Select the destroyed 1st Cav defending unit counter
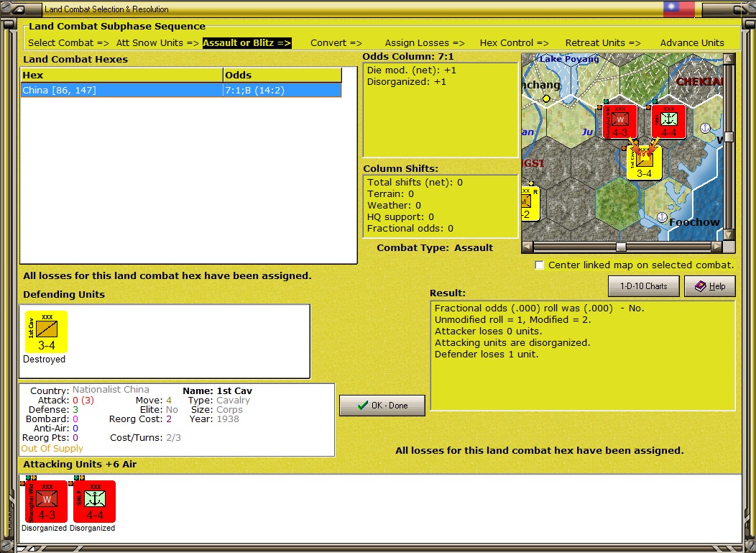 [46, 332]
